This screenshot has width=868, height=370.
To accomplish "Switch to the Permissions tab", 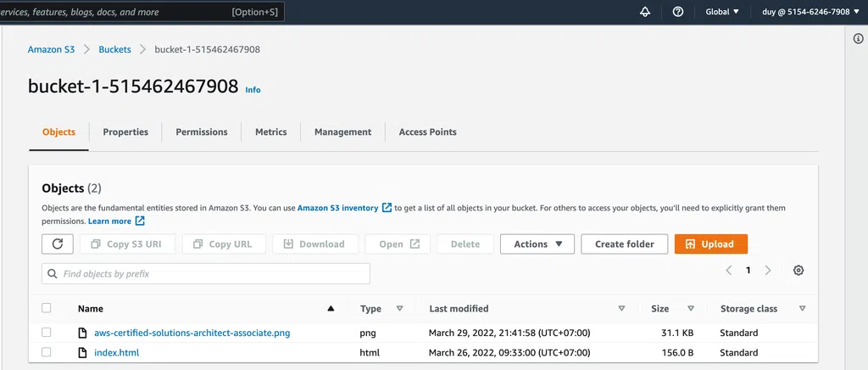I will click(x=202, y=132).
